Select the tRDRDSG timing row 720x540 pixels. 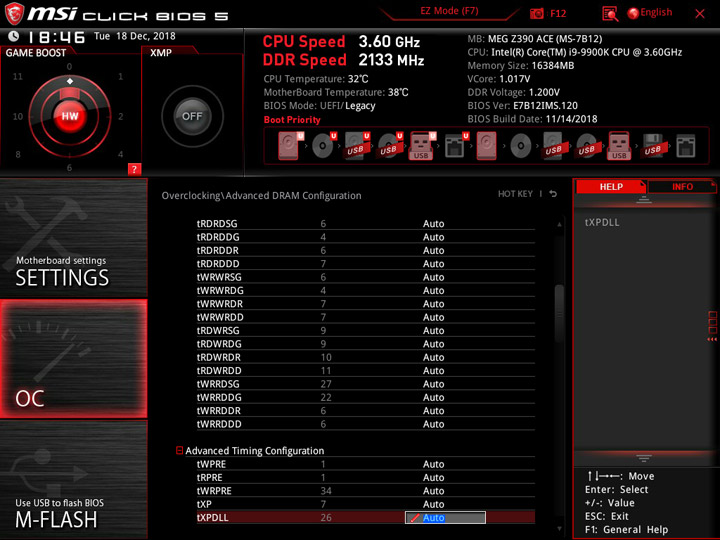pos(366,224)
